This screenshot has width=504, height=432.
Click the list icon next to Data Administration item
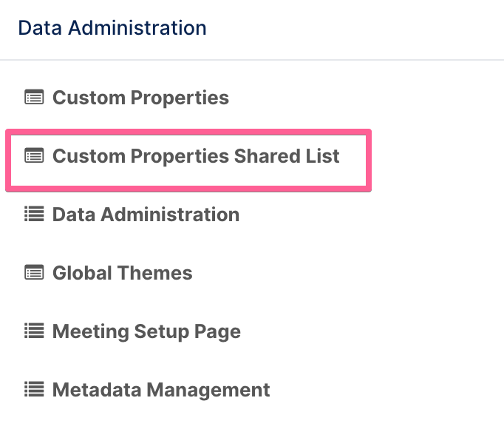(34, 214)
